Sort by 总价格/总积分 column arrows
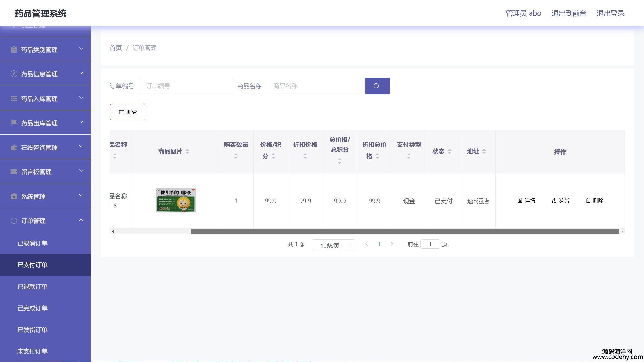 pyautogui.click(x=340, y=161)
